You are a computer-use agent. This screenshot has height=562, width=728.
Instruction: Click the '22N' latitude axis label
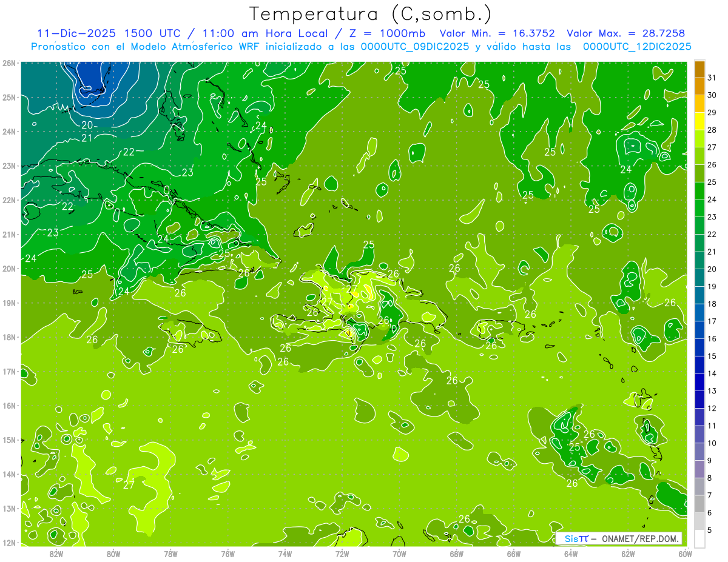(9, 200)
